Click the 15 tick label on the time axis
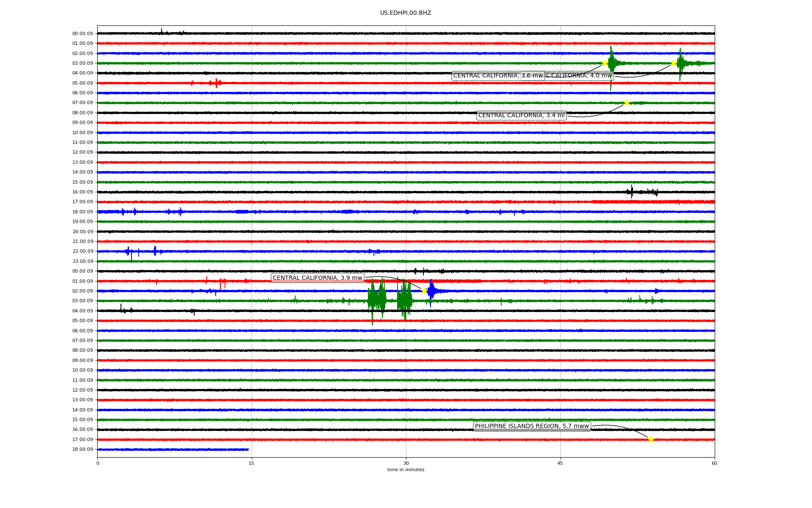Image resolution: width=812 pixels, height=508 pixels. pos(252,463)
